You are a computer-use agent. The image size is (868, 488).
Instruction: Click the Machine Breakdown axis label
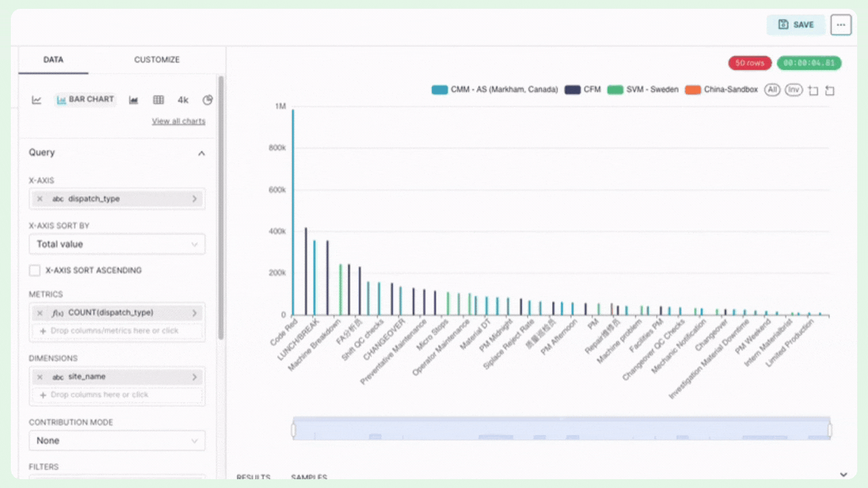313,344
